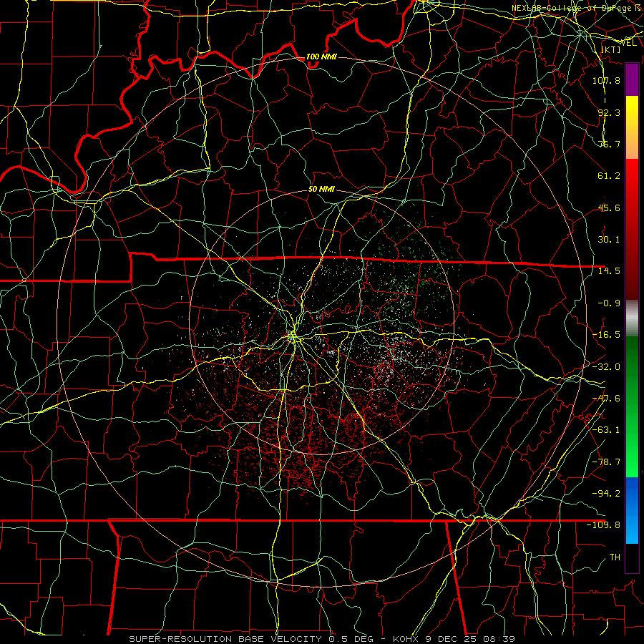Click the red outbound segment of the color bar
The image size is (644, 644).
[632, 229]
